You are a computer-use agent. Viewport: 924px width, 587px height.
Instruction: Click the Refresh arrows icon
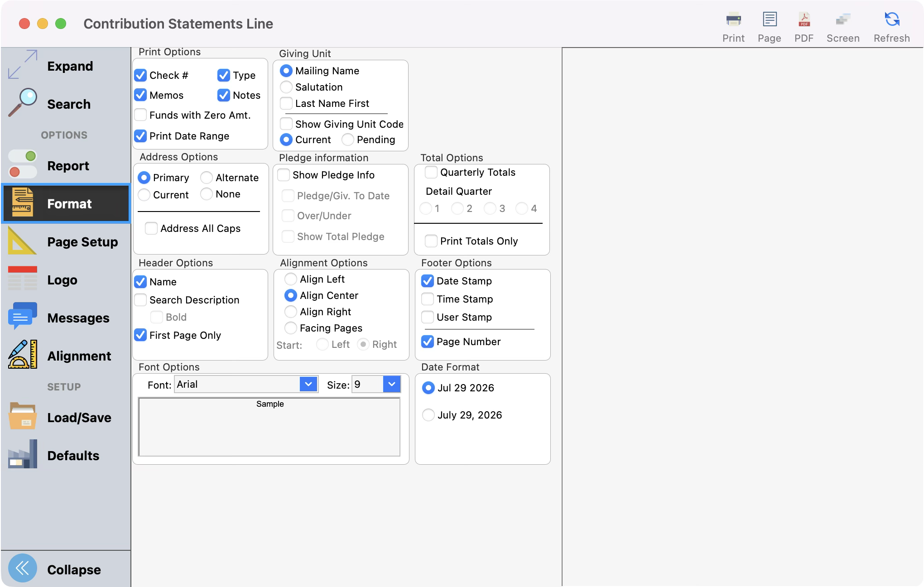(892, 19)
